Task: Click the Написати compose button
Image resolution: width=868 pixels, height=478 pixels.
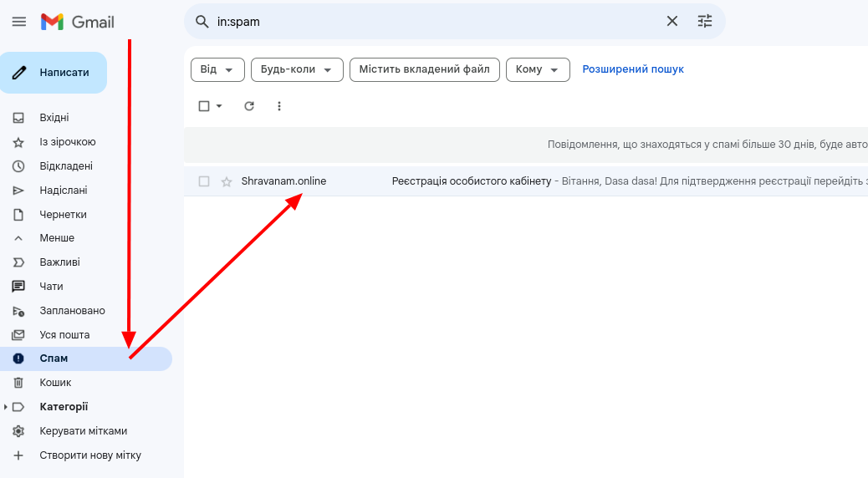Action: pos(54,73)
